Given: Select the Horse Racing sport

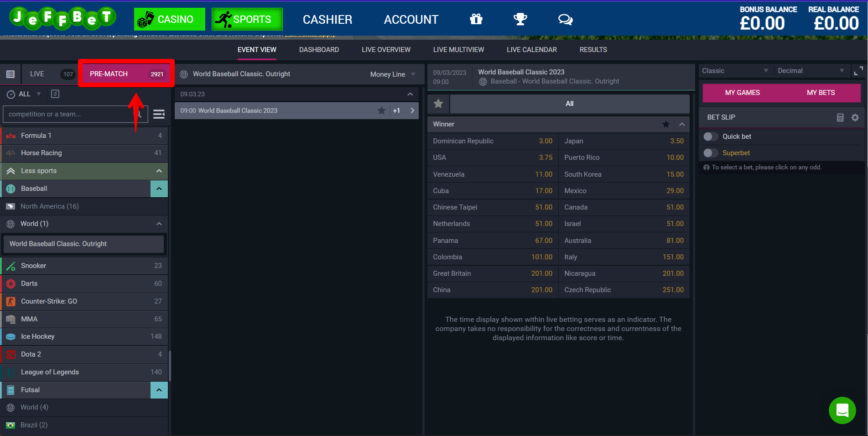Looking at the screenshot, I should 84,153.
